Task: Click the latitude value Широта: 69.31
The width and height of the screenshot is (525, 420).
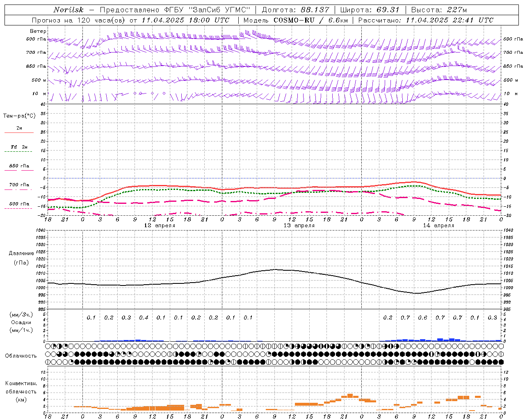Action: click(x=370, y=10)
